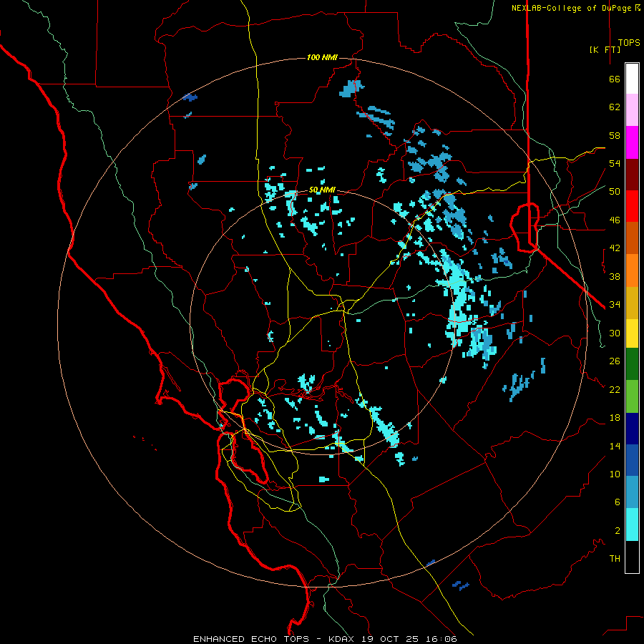Click the dark green 30 kft swatch

tap(632, 364)
